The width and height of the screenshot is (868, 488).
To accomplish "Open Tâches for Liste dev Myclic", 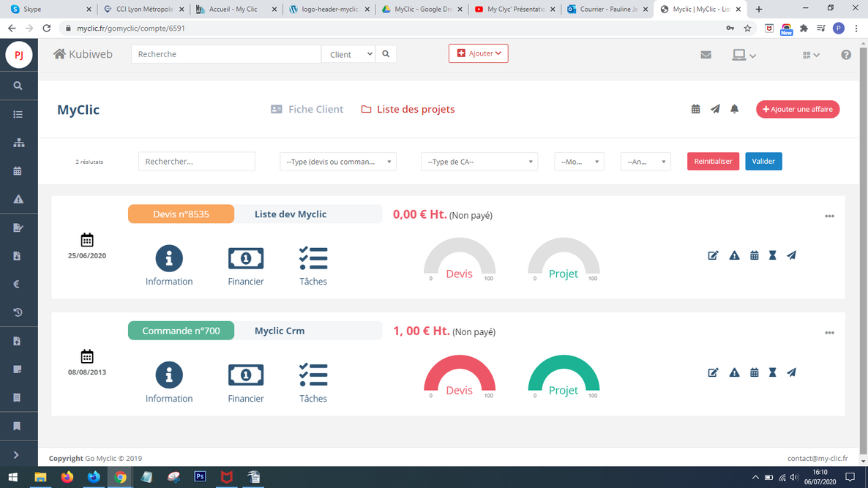I will tap(313, 266).
